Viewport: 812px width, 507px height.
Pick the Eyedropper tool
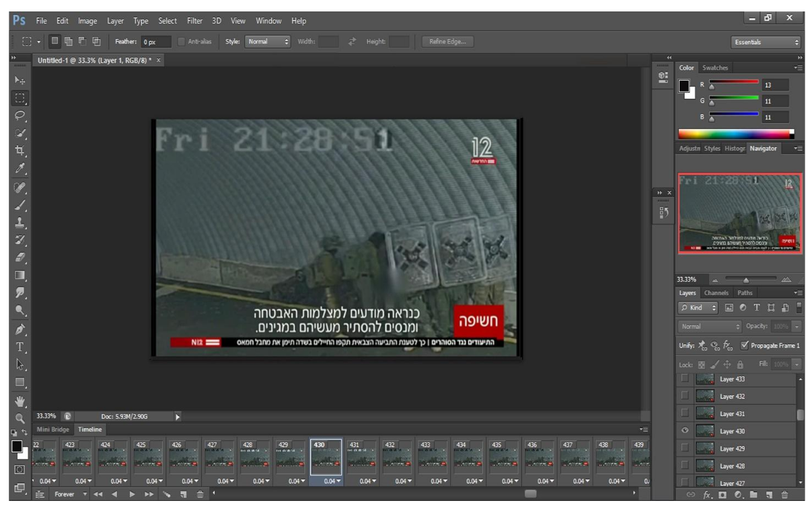20,168
